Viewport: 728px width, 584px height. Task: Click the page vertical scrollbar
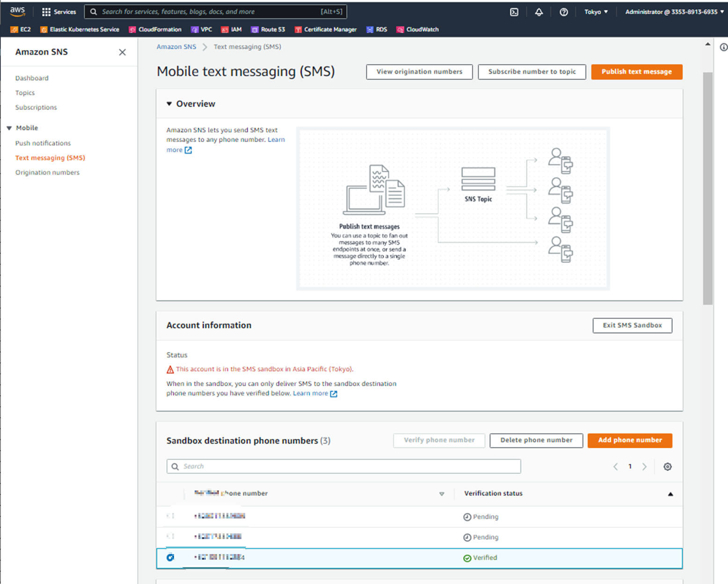tap(708, 188)
